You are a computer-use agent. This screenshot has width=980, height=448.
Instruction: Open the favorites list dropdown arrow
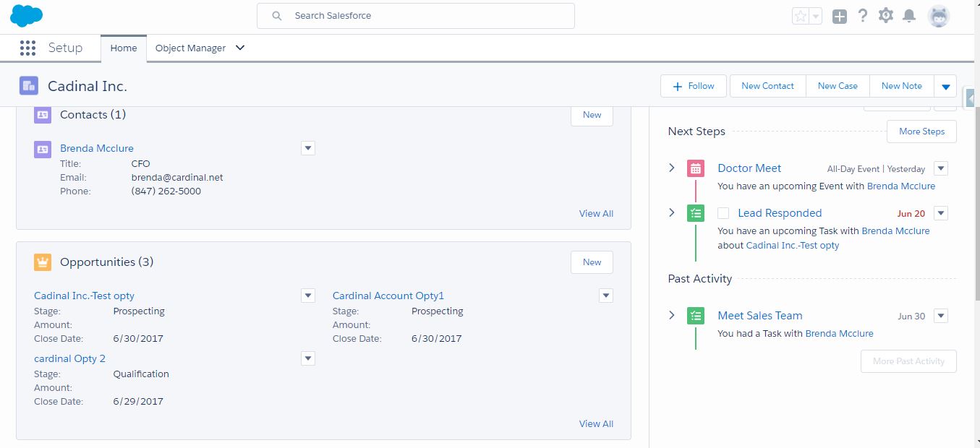[x=816, y=17]
